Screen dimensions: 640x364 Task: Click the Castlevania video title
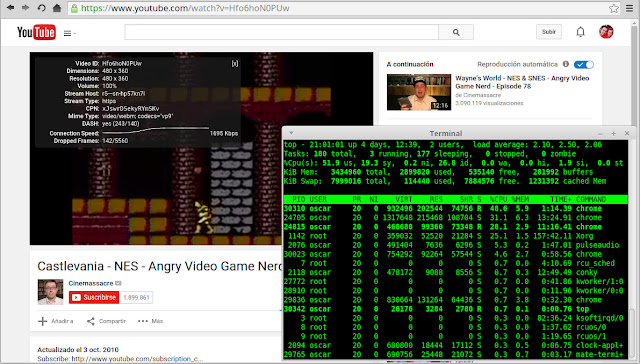click(x=159, y=266)
